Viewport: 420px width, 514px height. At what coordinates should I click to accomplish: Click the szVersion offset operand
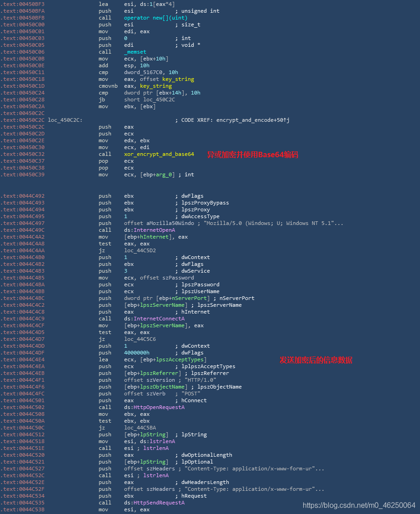pos(160,380)
